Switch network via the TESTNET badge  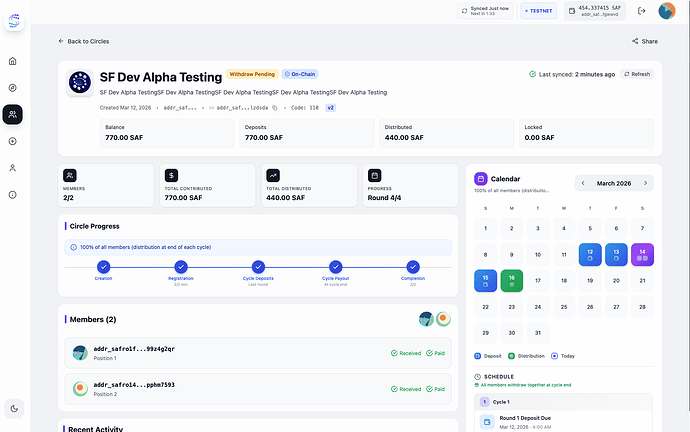click(x=539, y=11)
